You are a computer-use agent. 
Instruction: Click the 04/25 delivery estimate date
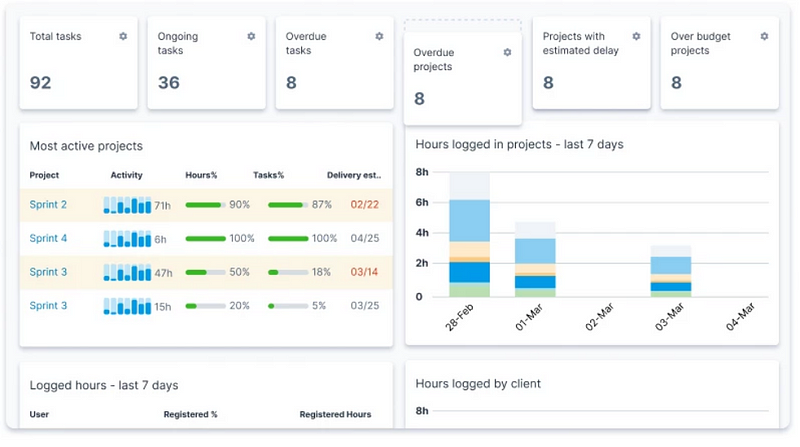point(364,238)
